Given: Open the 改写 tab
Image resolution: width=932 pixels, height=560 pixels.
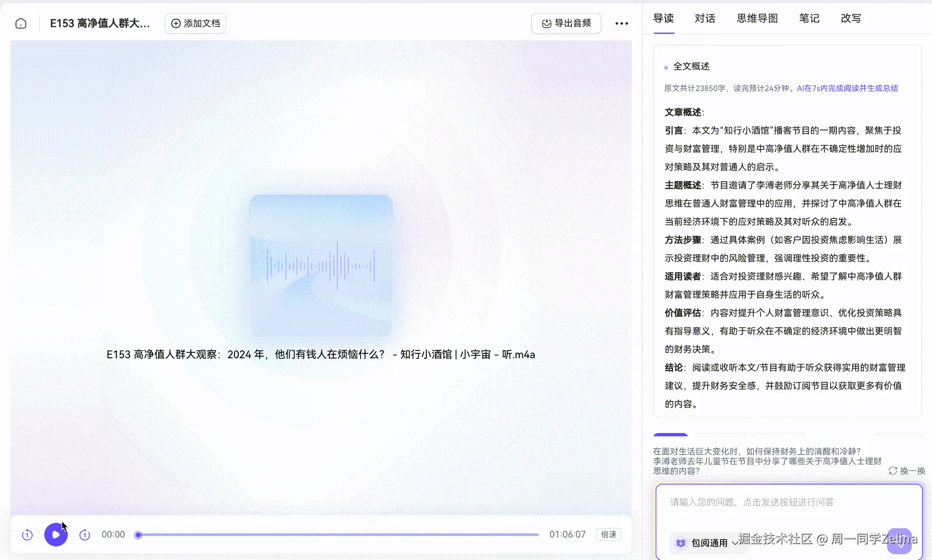Looking at the screenshot, I should 851,18.
